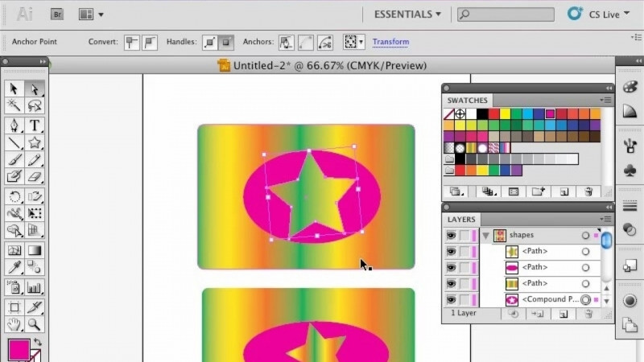Open Adobe Bridge with Br button
The height and width of the screenshot is (362, 644).
(57, 14)
